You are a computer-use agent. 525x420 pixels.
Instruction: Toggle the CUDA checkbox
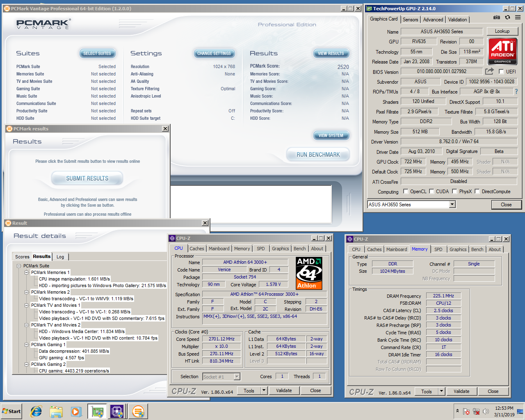431,191
